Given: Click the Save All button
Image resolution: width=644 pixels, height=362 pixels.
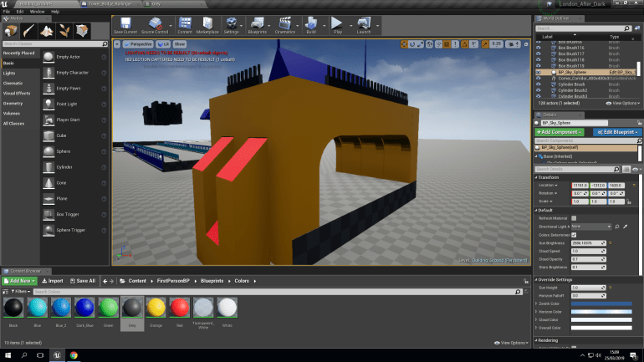Looking at the screenshot, I should 83,281.
